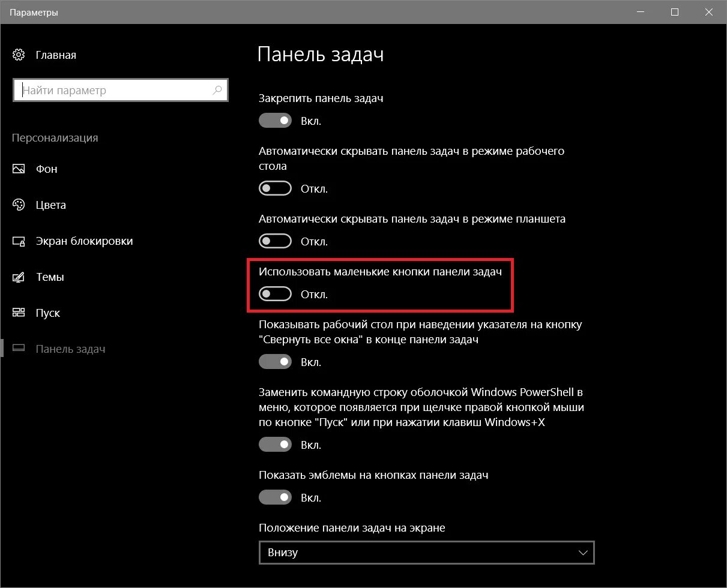
Task: Select the Темы brush icon
Action: pos(19,277)
